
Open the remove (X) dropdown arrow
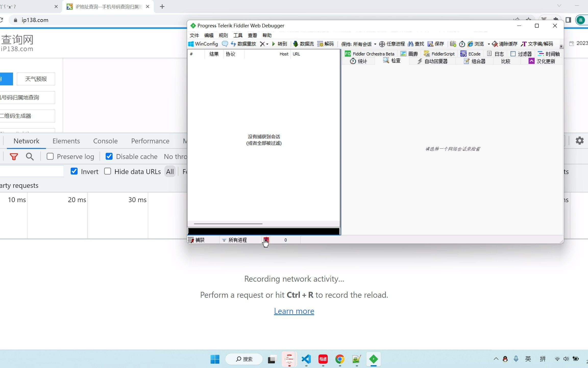click(x=267, y=44)
